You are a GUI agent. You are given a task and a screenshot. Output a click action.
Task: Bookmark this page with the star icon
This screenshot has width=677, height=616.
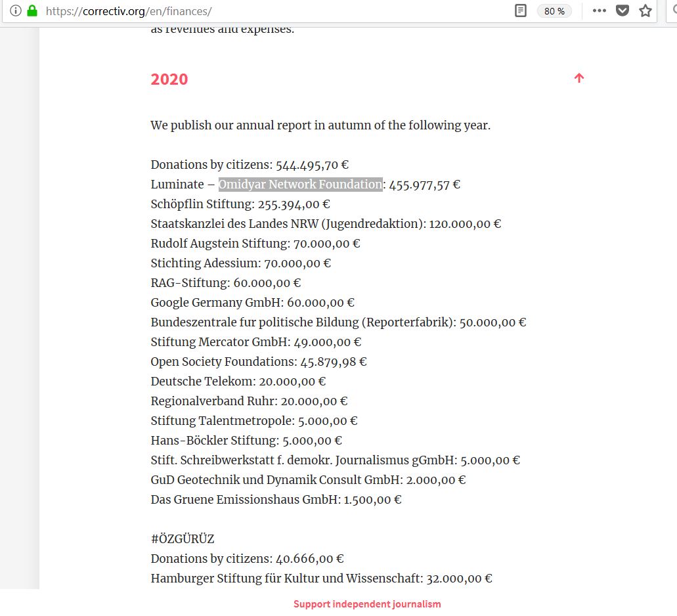pyautogui.click(x=645, y=11)
